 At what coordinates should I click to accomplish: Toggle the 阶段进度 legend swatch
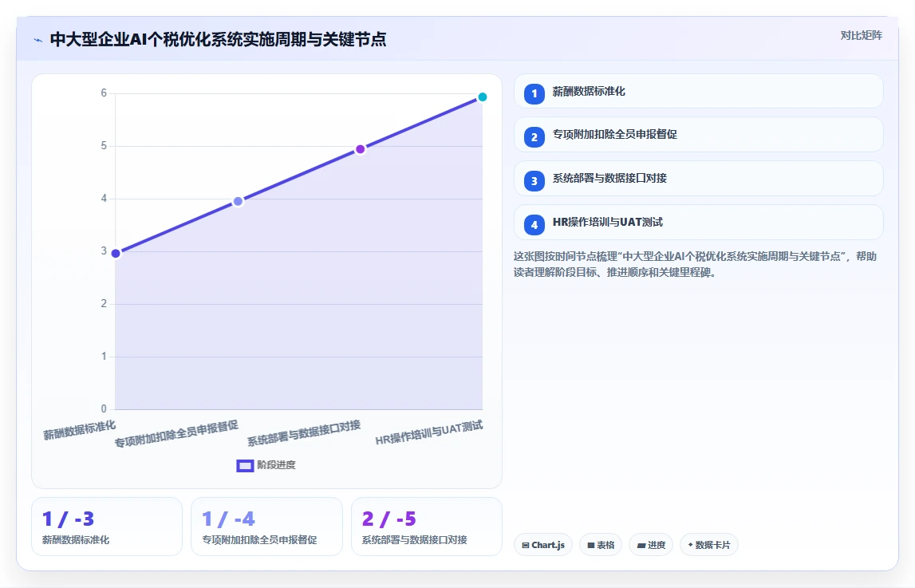[245, 465]
